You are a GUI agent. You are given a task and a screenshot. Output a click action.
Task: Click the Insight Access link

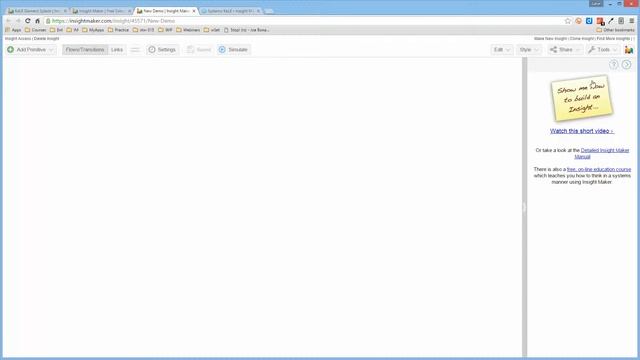(18, 38)
